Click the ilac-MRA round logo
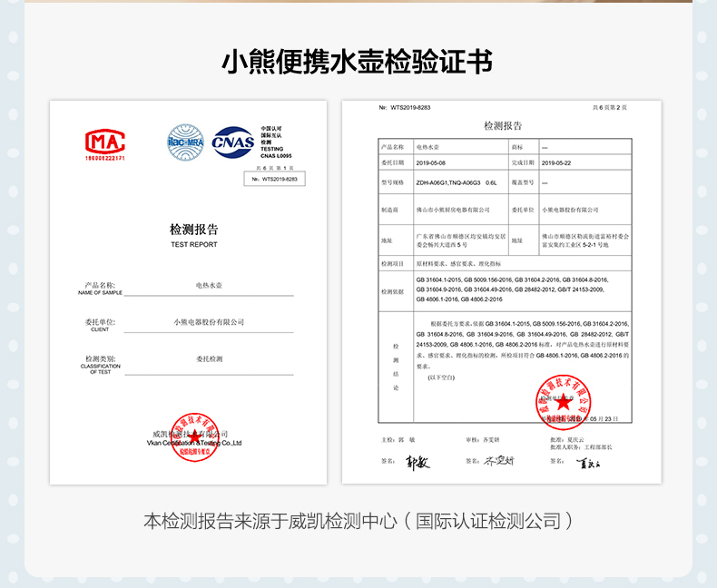This screenshot has width=717, height=588. [x=185, y=142]
